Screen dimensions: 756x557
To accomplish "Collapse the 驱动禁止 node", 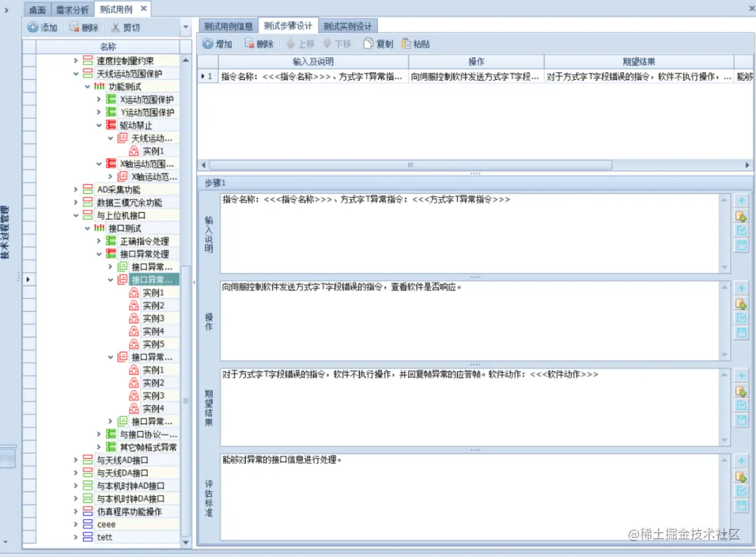I will pyautogui.click(x=99, y=125).
